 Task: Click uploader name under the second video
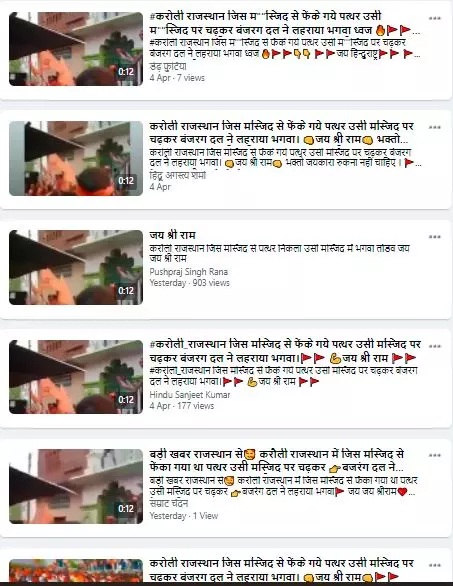(178, 175)
